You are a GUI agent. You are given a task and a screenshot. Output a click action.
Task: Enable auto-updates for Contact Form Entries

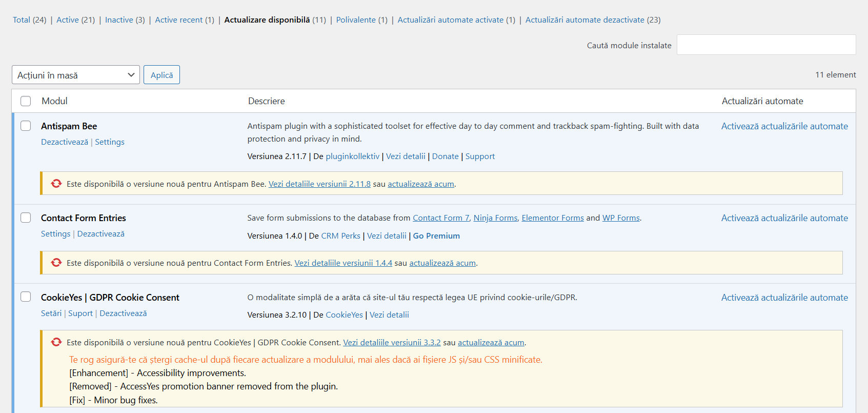click(784, 218)
